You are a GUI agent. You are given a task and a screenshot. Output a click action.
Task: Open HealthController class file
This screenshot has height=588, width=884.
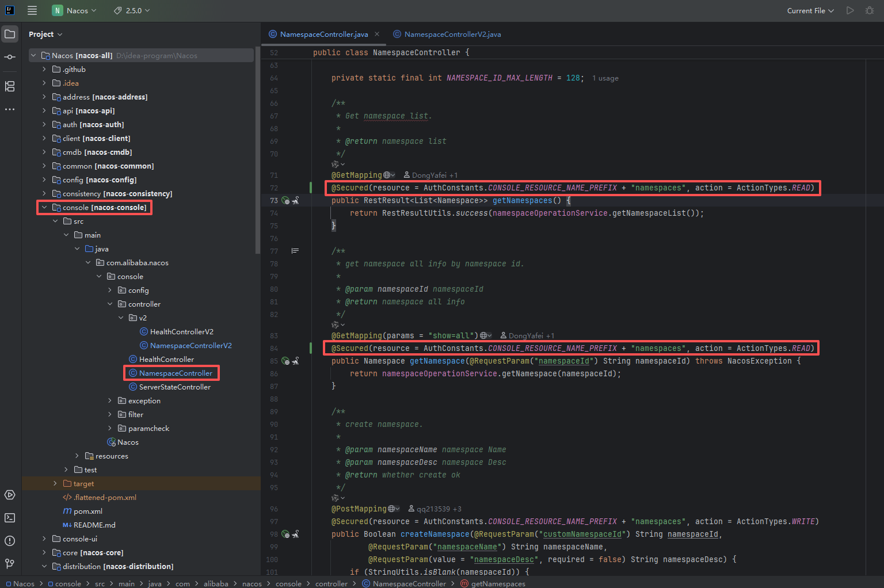click(161, 360)
